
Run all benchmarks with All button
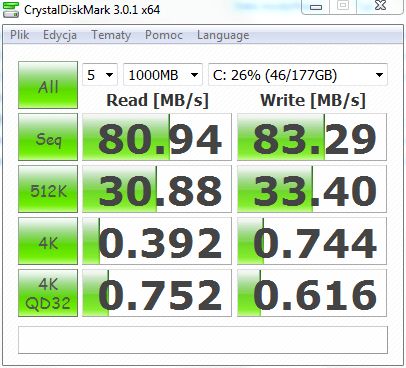pos(48,85)
